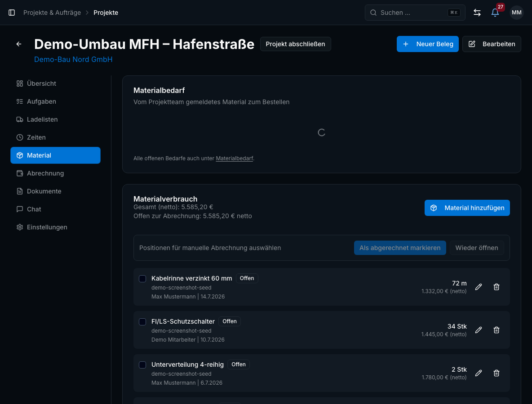Screen dimensions: 532x404
Task: Switch to the Zeiten section
Action: click(x=55, y=137)
